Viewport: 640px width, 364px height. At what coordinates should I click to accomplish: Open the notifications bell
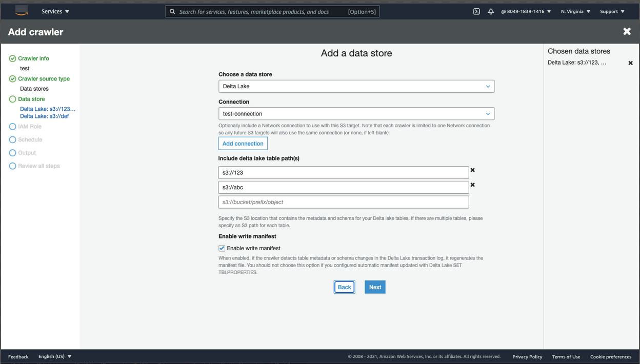click(x=491, y=11)
